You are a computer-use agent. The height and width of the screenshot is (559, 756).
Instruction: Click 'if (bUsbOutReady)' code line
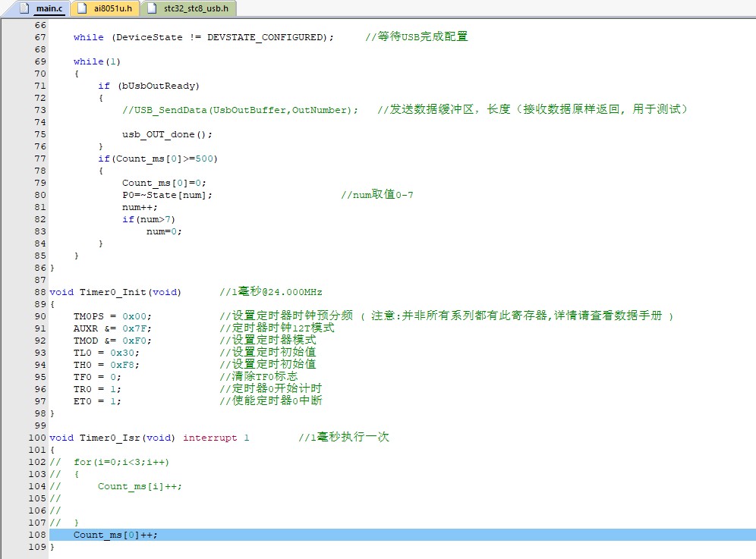click(x=149, y=86)
